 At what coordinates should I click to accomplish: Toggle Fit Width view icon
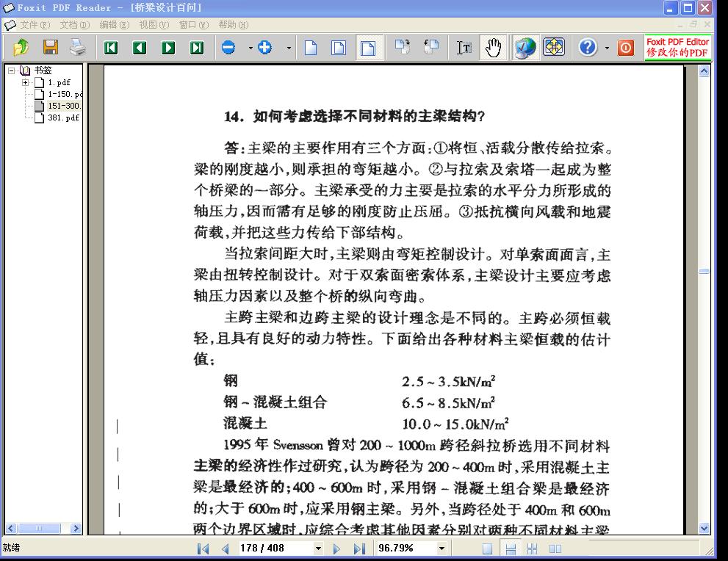[x=368, y=47]
